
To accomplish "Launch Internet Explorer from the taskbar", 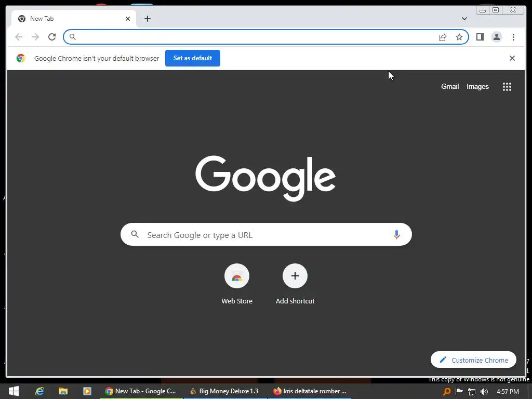I will pyautogui.click(x=39, y=391).
